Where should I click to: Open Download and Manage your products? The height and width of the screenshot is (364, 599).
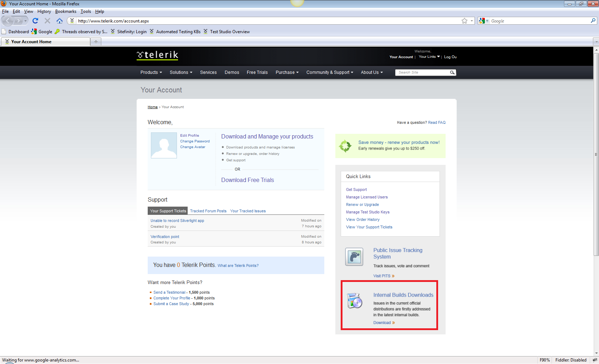tap(267, 137)
